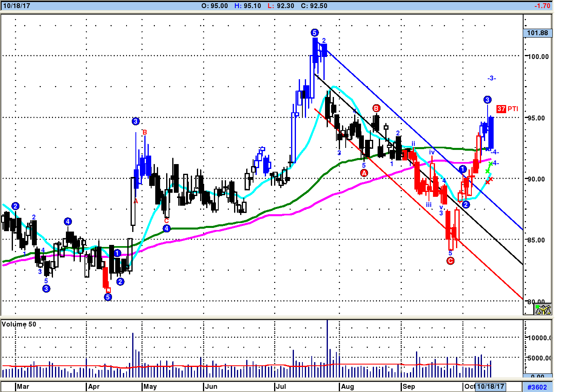Click the -1.70 change value in header
Screen dimensions: 566x392
click(542, 6)
